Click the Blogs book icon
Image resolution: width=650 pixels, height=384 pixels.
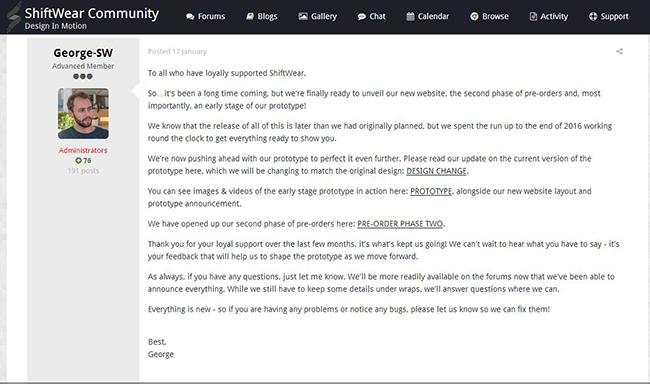(250, 16)
